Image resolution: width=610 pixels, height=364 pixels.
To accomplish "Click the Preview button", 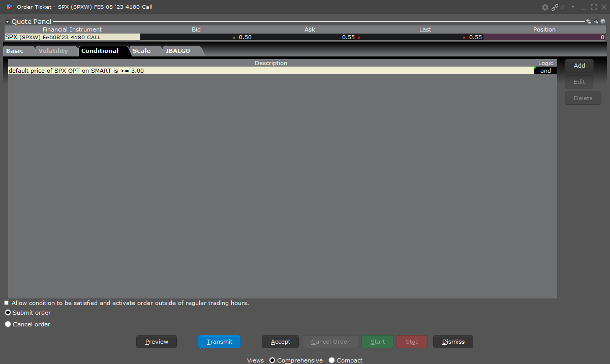I will pos(157,342).
